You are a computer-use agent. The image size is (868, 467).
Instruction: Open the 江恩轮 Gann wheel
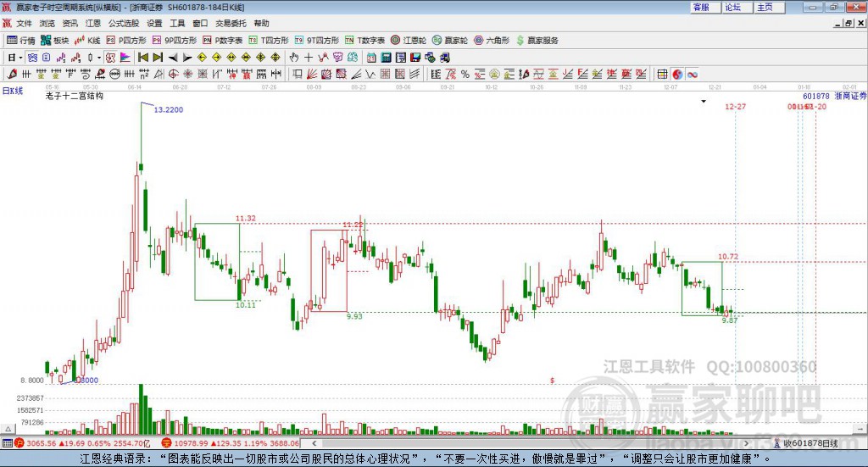(x=409, y=41)
